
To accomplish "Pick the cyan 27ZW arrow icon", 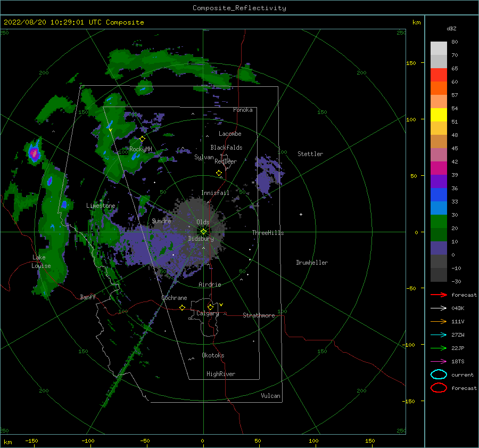I will pyautogui.click(x=439, y=335).
